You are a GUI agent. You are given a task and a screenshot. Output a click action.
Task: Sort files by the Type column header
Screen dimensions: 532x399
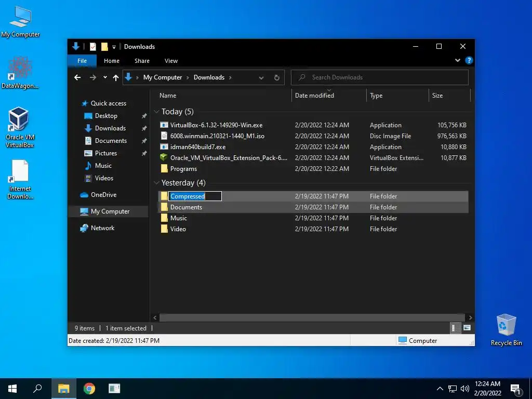point(397,96)
